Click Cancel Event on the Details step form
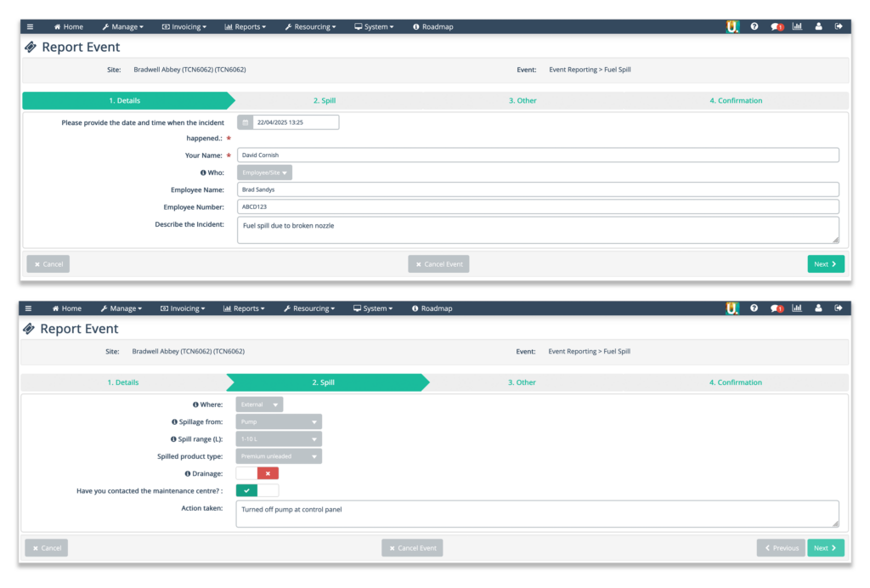Viewport: 870px width, 588px height. click(x=438, y=264)
